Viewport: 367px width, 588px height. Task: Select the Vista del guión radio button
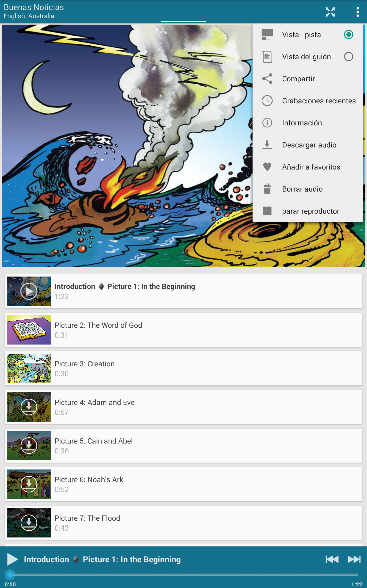[348, 56]
